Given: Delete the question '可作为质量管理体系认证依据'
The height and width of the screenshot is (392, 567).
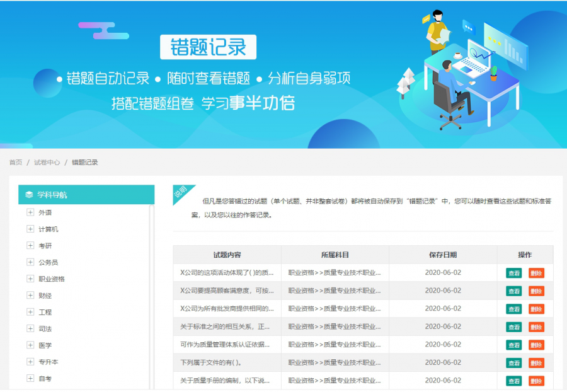Looking at the screenshot, I should 535,345.
